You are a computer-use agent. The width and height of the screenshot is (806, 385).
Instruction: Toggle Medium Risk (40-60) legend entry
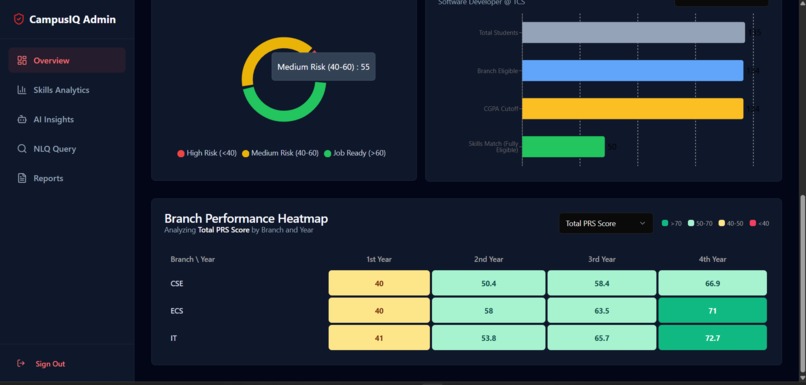[x=281, y=153]
